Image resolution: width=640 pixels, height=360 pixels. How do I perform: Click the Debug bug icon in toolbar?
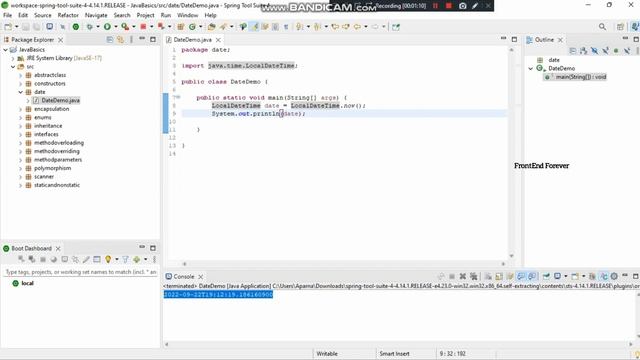(89, 27)
